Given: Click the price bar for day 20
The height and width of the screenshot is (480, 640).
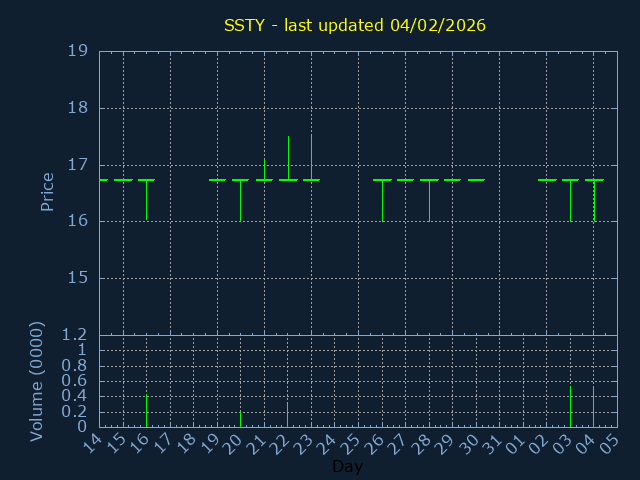Looking at the screenshot, I should pos(240,200).
